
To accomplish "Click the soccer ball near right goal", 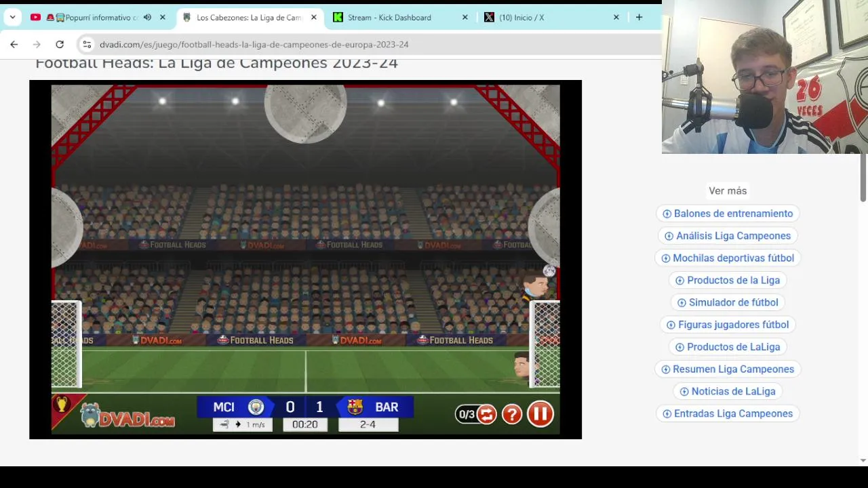I will point(549,271).
